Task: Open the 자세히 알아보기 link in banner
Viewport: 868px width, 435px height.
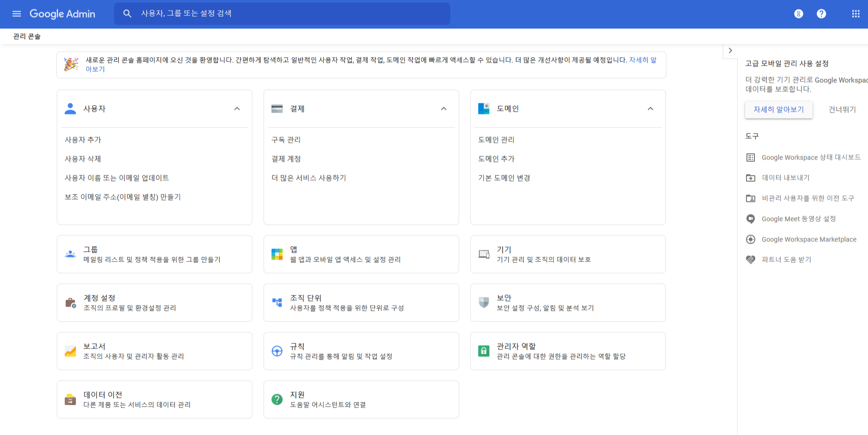Action: click(x=643, y=60)
